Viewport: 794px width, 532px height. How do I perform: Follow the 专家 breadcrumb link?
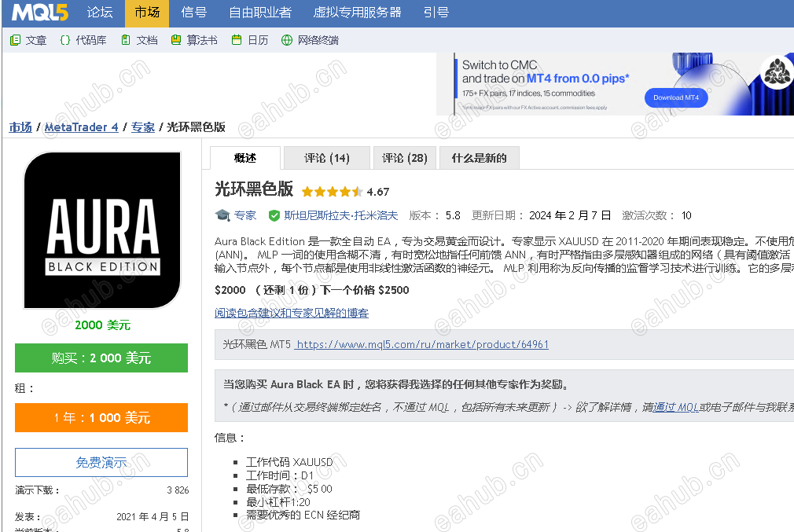pos(143,127)
